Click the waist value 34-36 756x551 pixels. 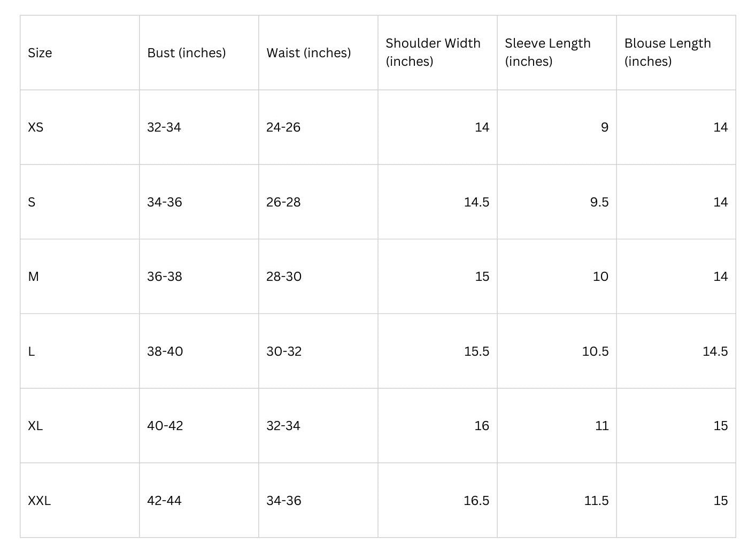click(x=284, y=501)
